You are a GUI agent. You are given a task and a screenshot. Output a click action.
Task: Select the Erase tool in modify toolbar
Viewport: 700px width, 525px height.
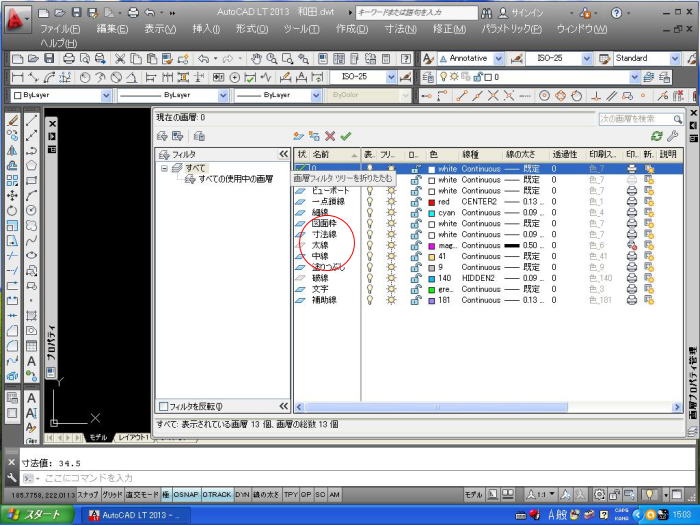12,120
